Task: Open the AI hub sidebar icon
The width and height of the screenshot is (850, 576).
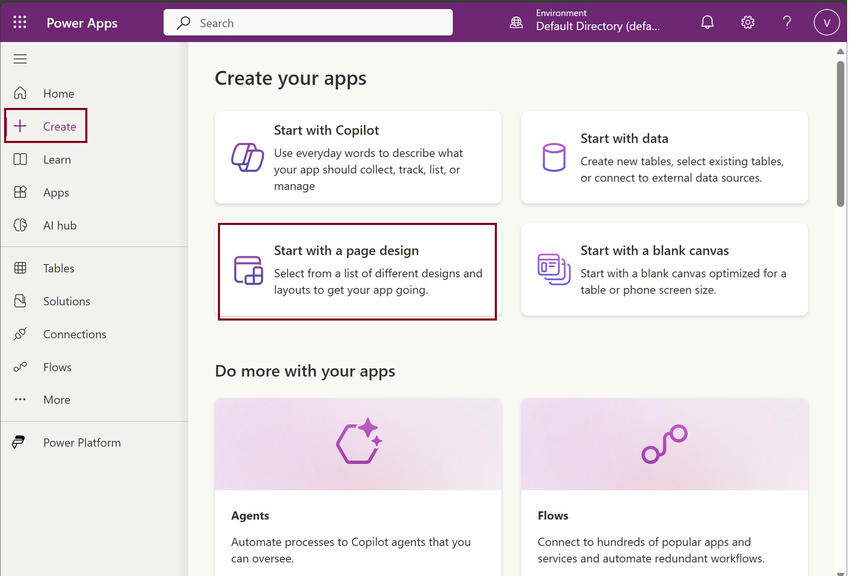Action: pos(20,225)
